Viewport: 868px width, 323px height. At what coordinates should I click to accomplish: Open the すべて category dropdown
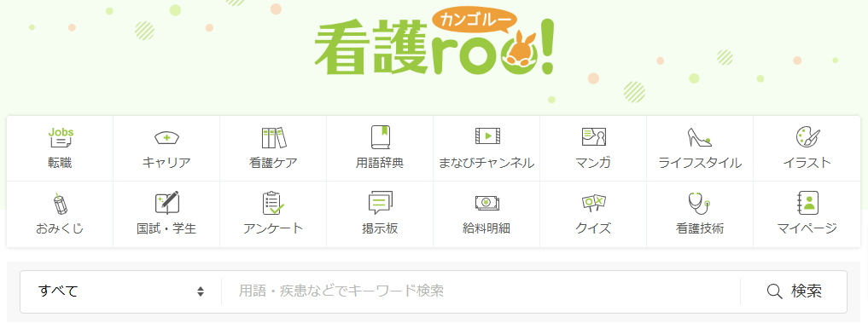pos(120,291)
